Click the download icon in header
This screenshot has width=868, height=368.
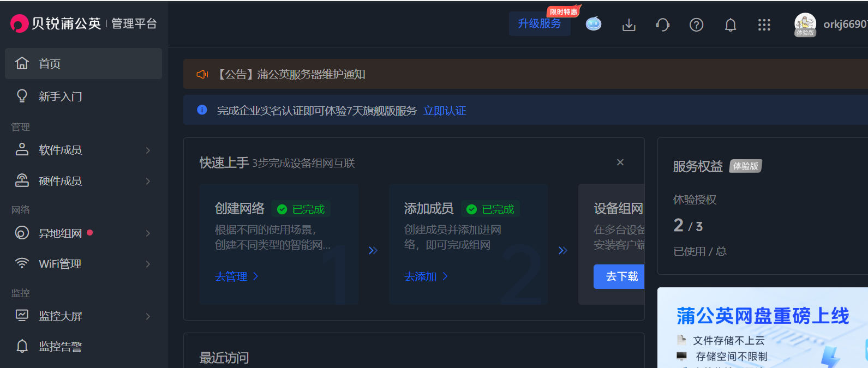point(629,25)
